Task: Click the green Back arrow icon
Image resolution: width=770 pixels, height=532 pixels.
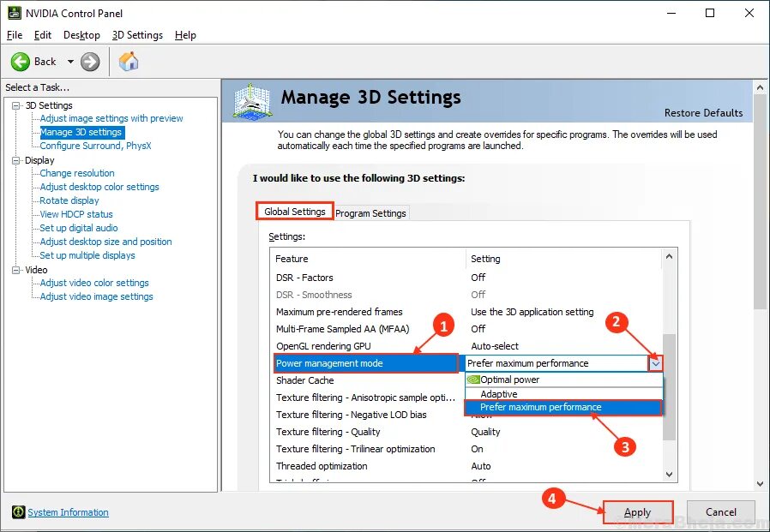Action: tap(21, 62)
